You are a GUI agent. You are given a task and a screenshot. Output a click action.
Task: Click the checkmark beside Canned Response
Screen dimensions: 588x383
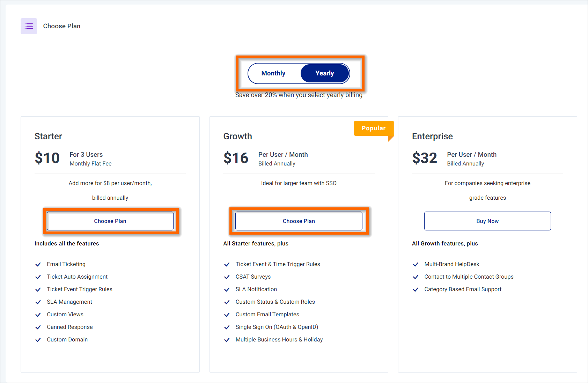click(x=38, y=327)
